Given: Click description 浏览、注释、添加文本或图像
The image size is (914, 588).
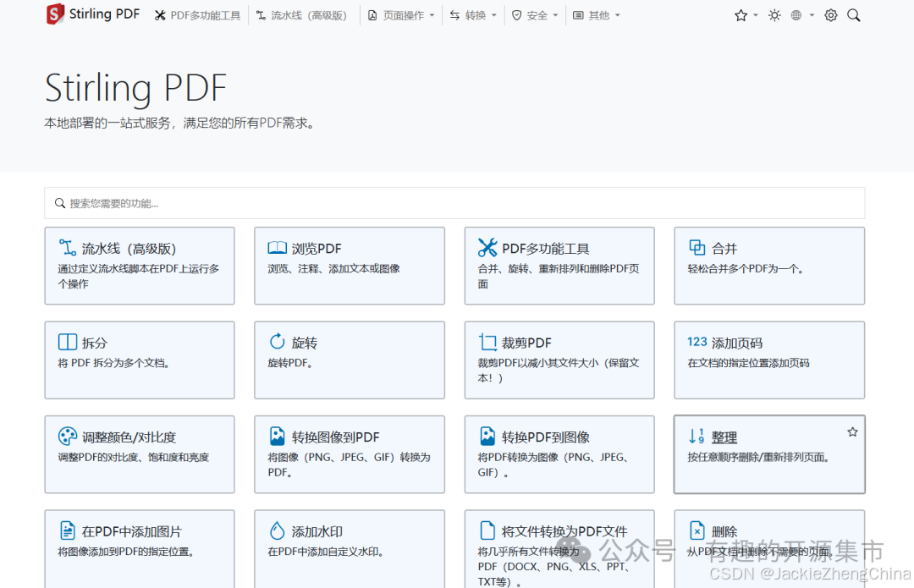Looking at the screenshot, I should (334, 269).
